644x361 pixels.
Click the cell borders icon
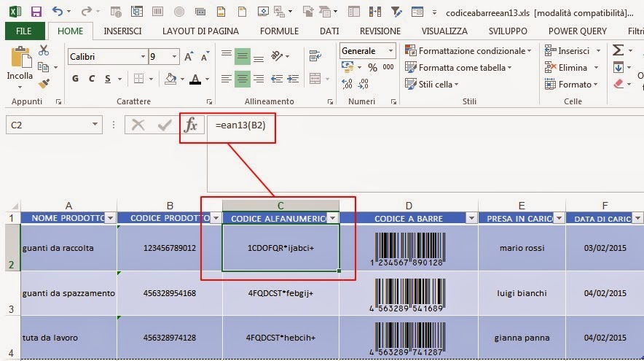click(139, 79)
